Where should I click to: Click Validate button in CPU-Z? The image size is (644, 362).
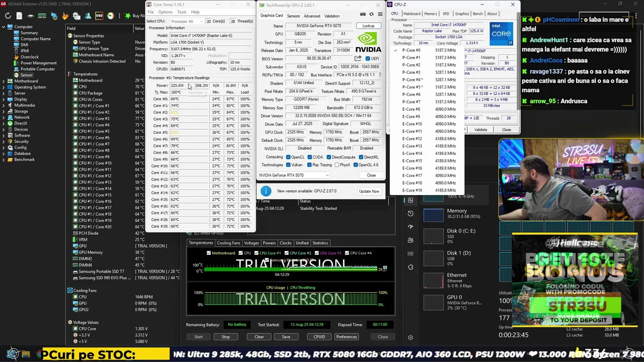coord(480,130)
